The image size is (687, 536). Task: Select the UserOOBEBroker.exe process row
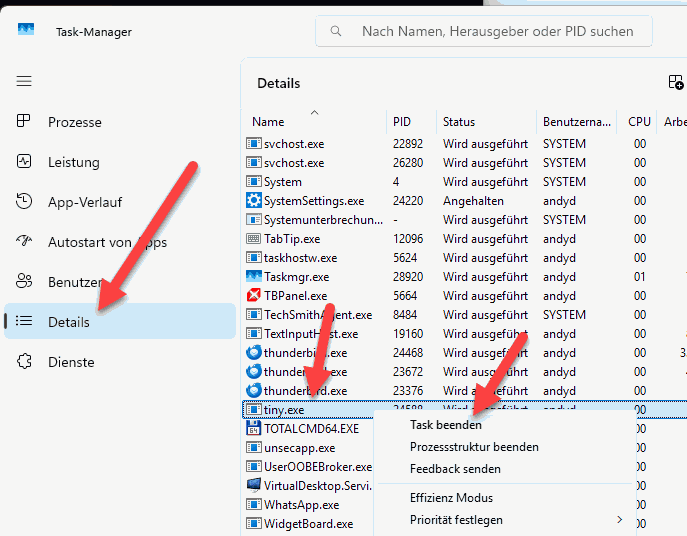tap(309, 466)
